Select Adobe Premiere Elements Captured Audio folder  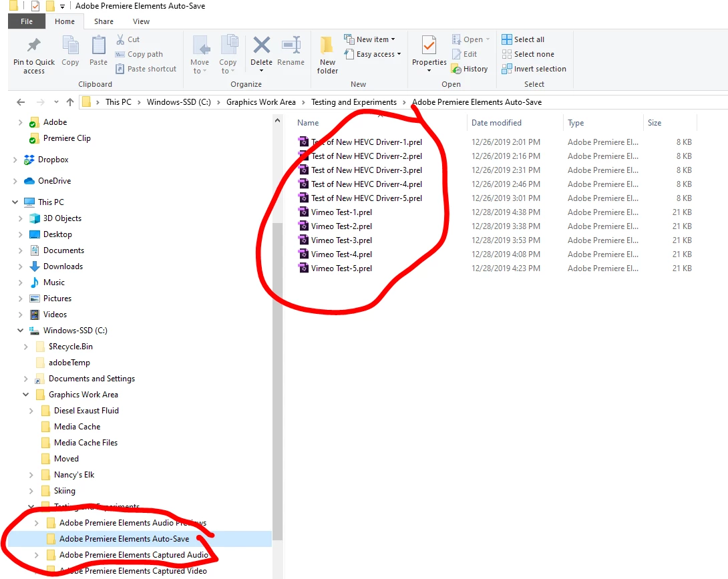click(128, 555)
